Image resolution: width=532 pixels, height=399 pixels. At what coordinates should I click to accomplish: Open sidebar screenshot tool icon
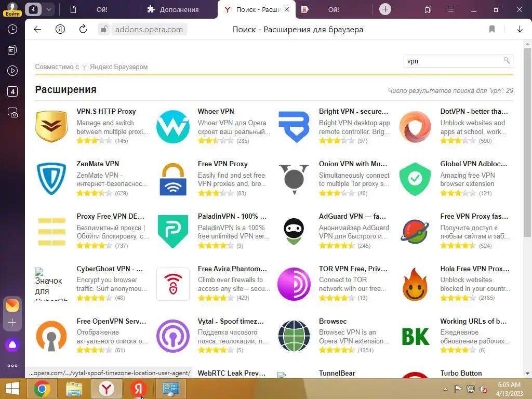[12, 113]
